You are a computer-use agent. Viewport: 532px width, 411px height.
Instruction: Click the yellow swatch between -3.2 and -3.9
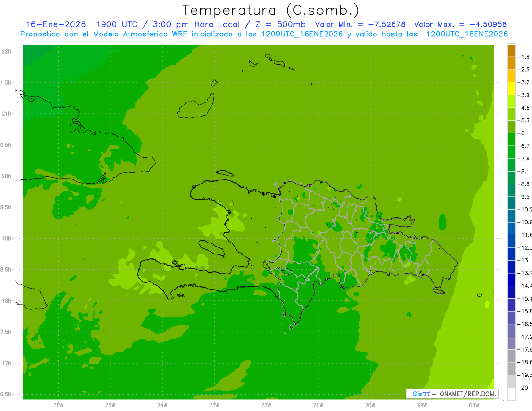coord(511,89)
